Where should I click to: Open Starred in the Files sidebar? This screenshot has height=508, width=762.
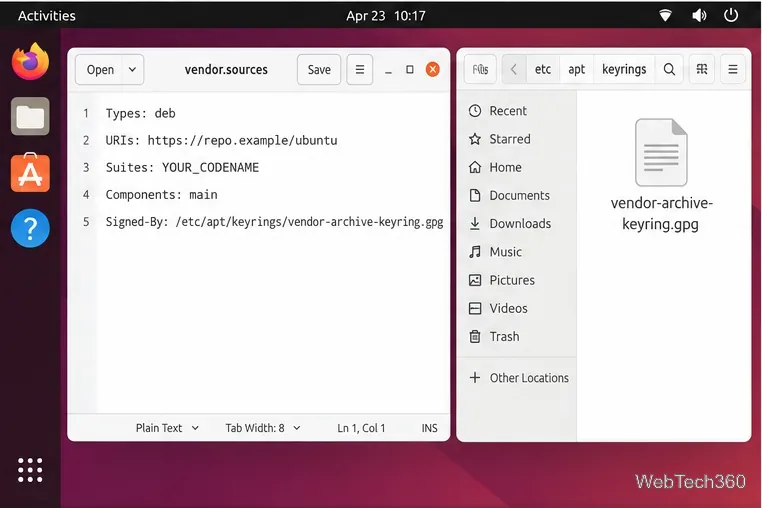coord(516,139)
